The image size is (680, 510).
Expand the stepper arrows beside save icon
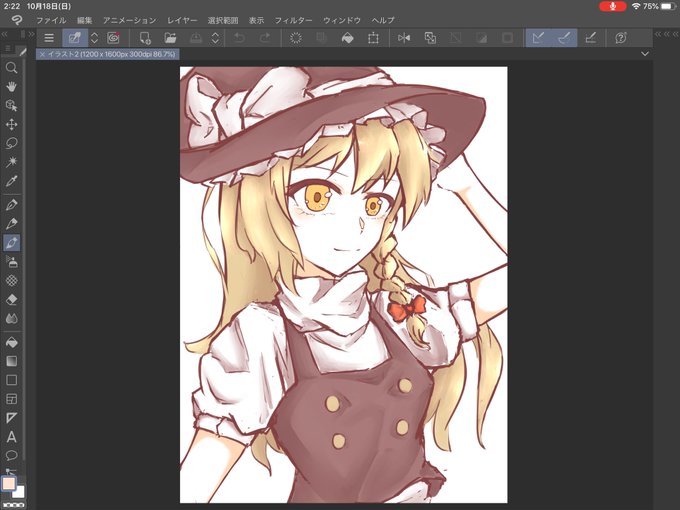coord(215,38)
